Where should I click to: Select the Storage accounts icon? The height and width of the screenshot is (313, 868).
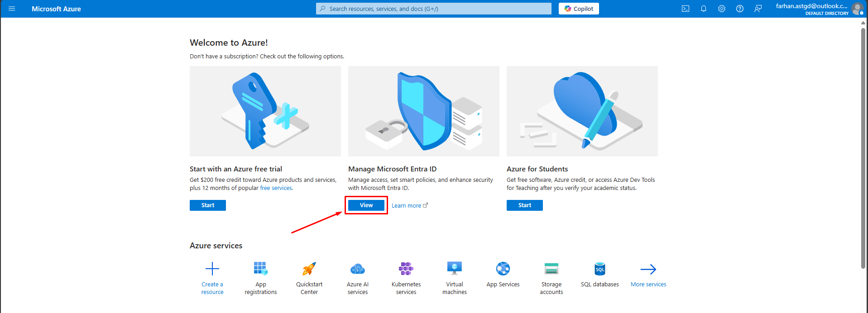tap(551, 269)
